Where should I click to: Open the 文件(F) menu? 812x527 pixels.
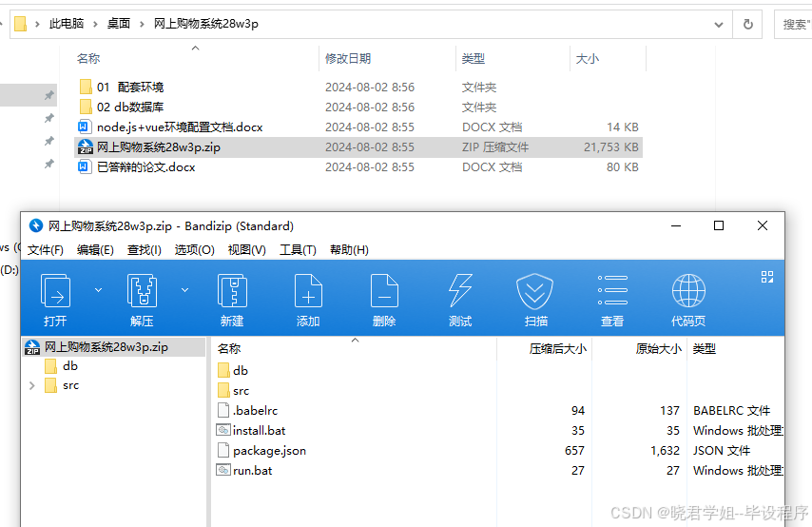click(46, 250)
